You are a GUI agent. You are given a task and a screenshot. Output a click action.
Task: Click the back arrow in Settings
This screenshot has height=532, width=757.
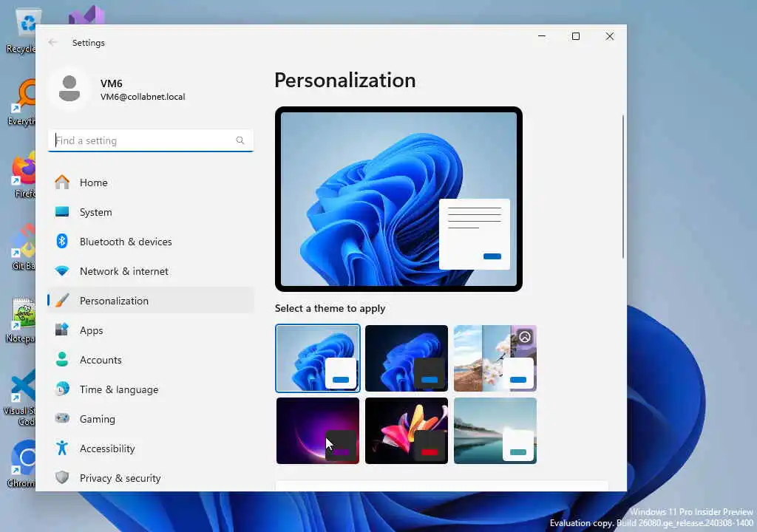(52, 42)
